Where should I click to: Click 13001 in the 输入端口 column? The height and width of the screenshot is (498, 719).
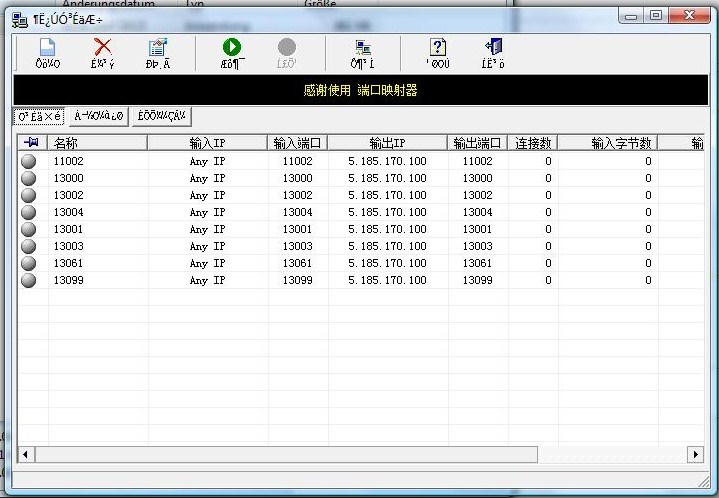click(x=298, y=229)
